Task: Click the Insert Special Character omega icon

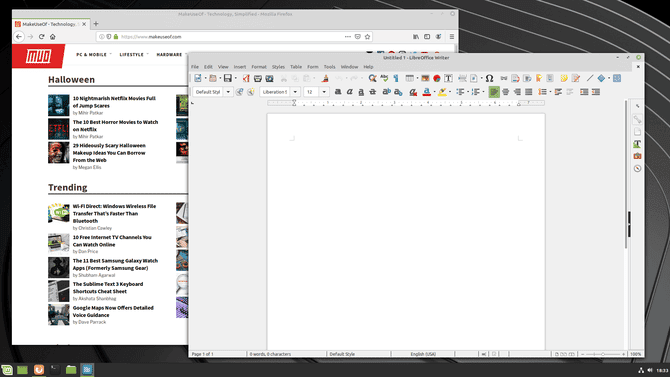Action: coord(490,78)
